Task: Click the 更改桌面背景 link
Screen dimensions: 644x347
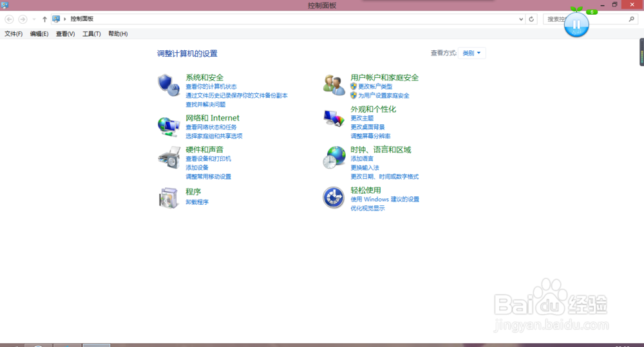Action: click(368, 127)
